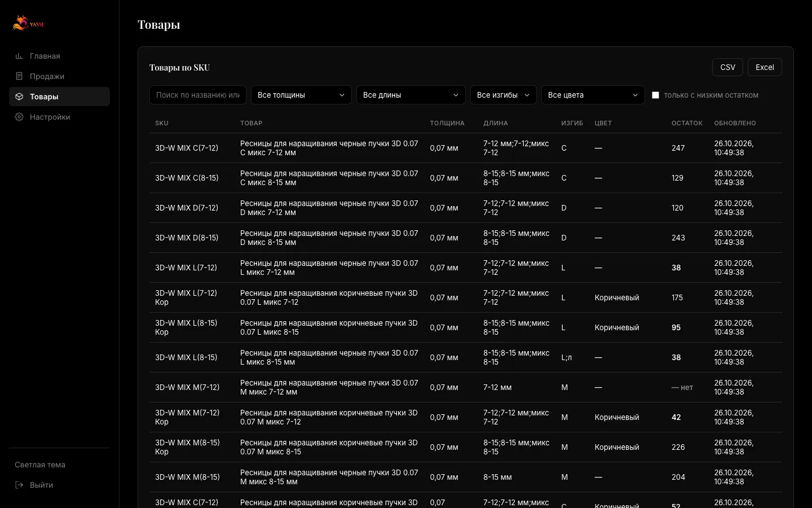
Task: Export the table with the Excel button
Action: coord(765,67)
